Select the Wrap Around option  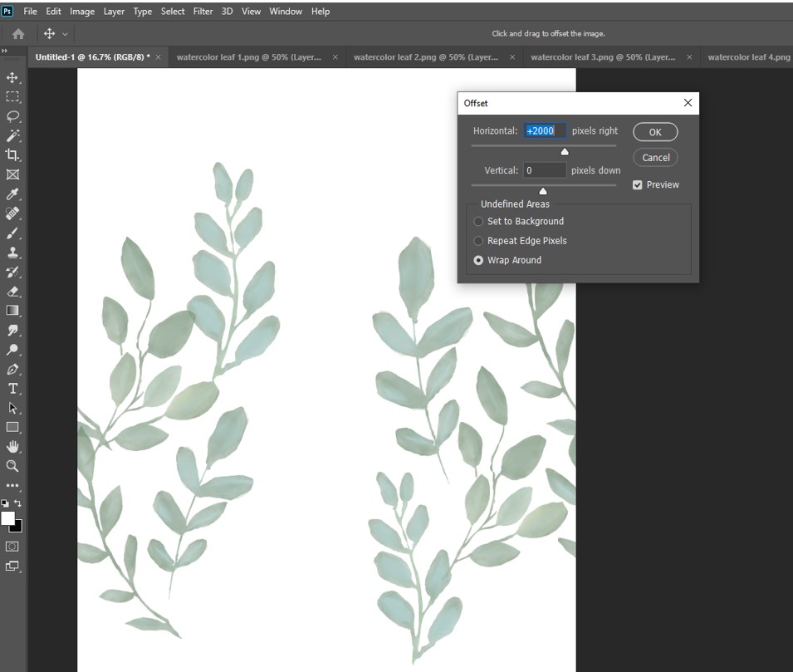click(x=478, y=260)
